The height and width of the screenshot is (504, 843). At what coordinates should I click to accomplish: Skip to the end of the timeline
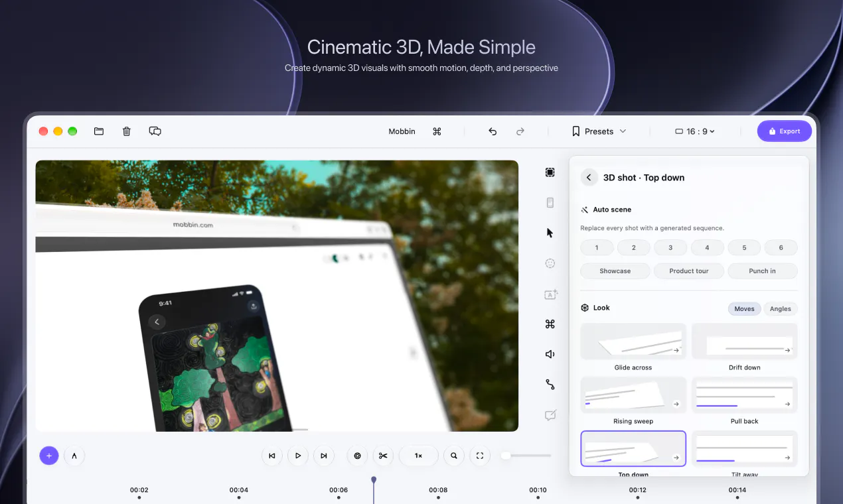pos(323,456)
